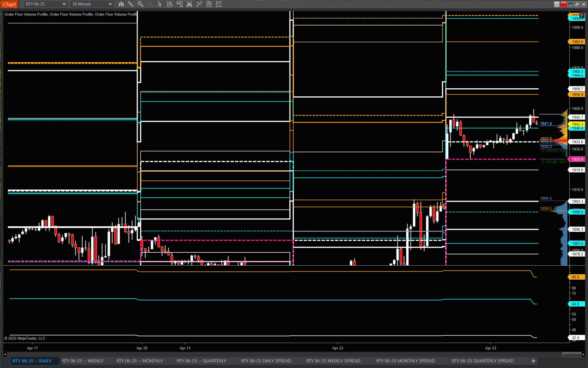
Task: Click the 64.8 cyan indicator value marker
Action: 576,304
